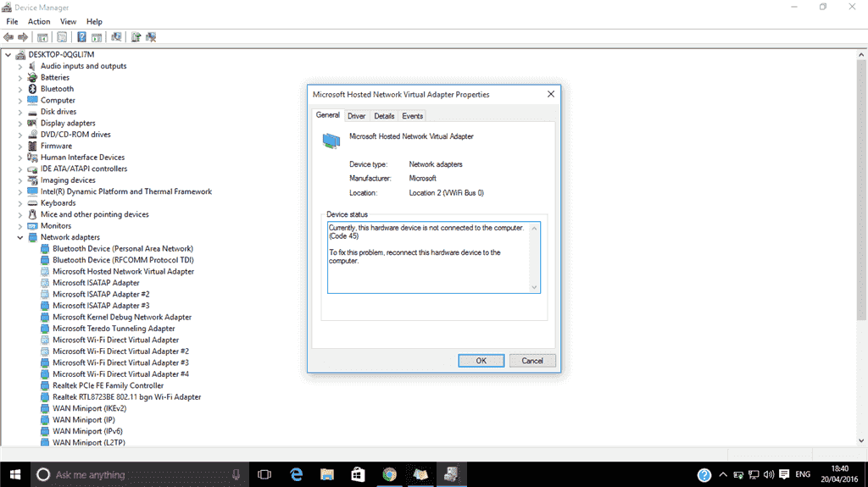Show hidden system tray icons

point(723,475)
